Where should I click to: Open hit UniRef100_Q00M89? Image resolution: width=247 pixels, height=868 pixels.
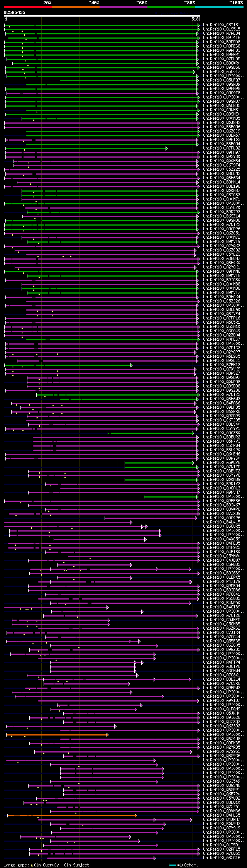(222, 480)
